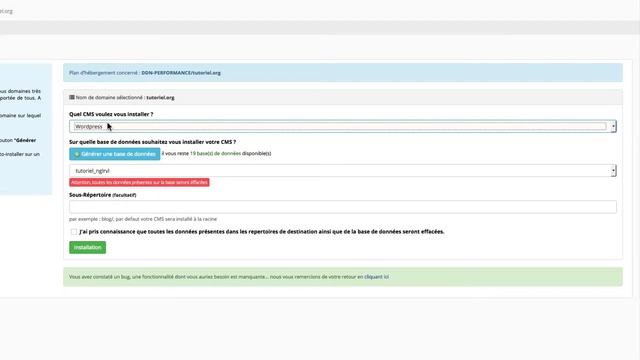Click the list icon beside Nom de domaine

click(x=72, y=97)
